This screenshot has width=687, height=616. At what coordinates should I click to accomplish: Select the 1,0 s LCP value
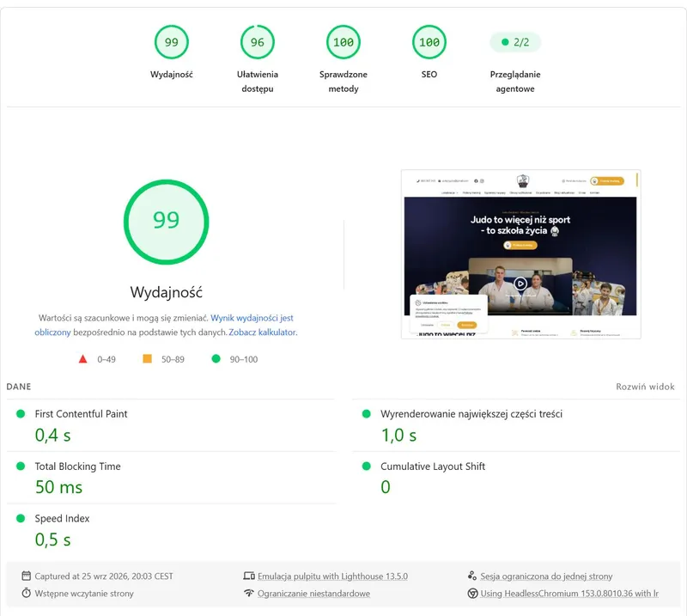point(398,436)
